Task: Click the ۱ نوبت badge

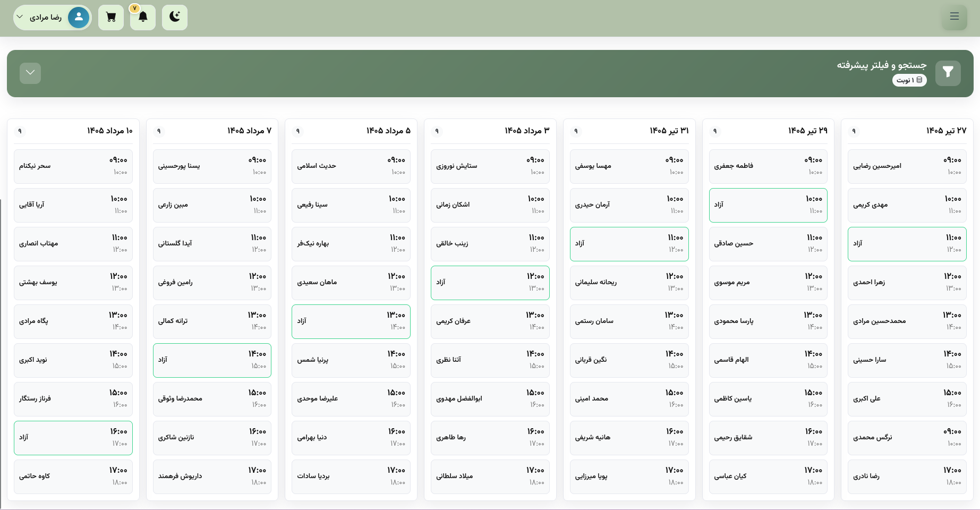Action: (x=909, y=80)
